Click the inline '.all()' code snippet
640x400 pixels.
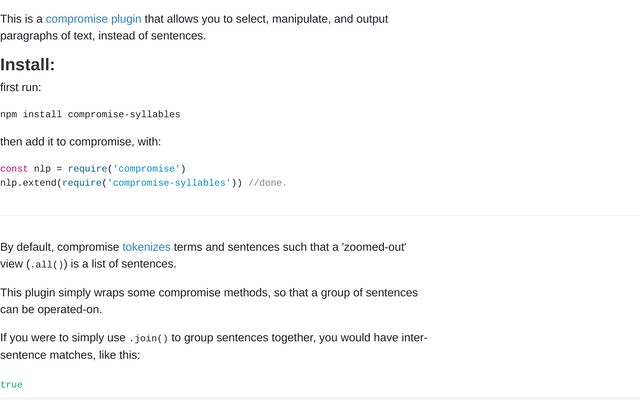pyautogui.click(x=47, y=264)
